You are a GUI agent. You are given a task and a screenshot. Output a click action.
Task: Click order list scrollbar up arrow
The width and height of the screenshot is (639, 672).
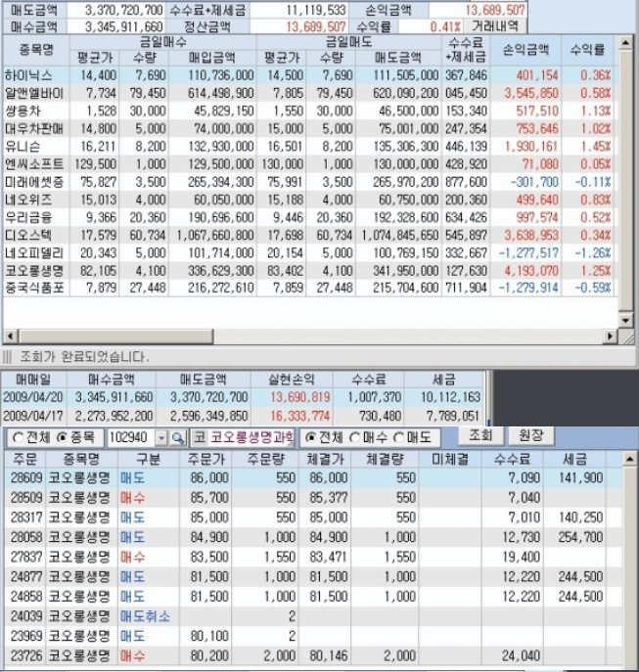pos(629,459)
